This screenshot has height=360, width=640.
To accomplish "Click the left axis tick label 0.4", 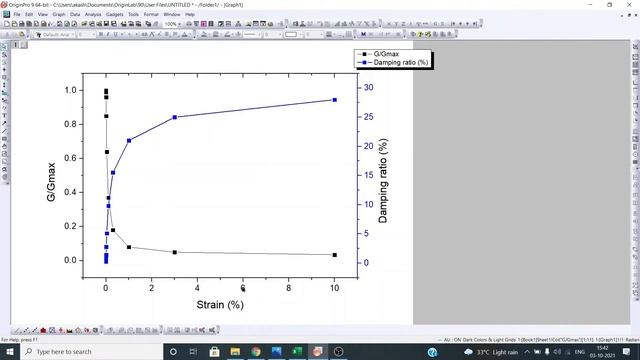I will [x=71, y=192].
